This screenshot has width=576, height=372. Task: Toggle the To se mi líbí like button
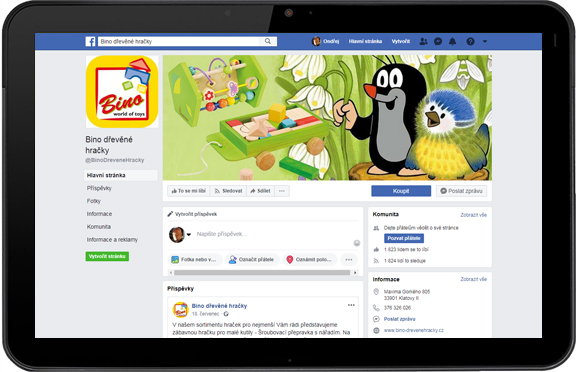click(x=189, y=191)
